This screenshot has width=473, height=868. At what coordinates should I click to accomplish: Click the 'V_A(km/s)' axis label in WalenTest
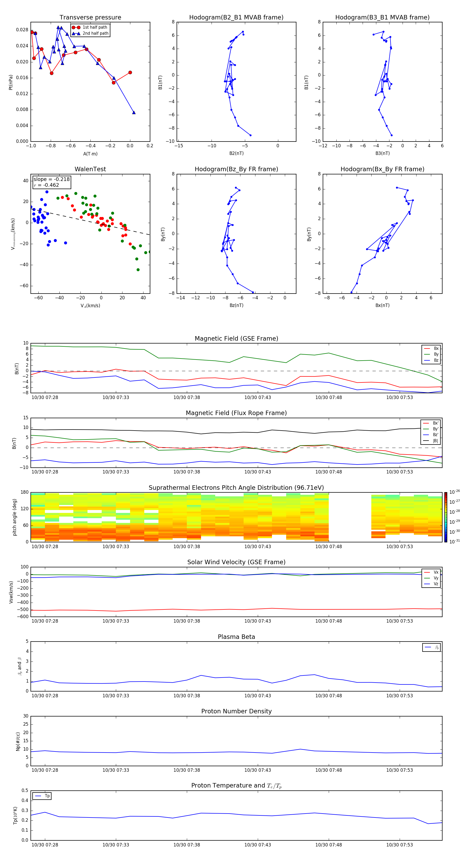90,306
